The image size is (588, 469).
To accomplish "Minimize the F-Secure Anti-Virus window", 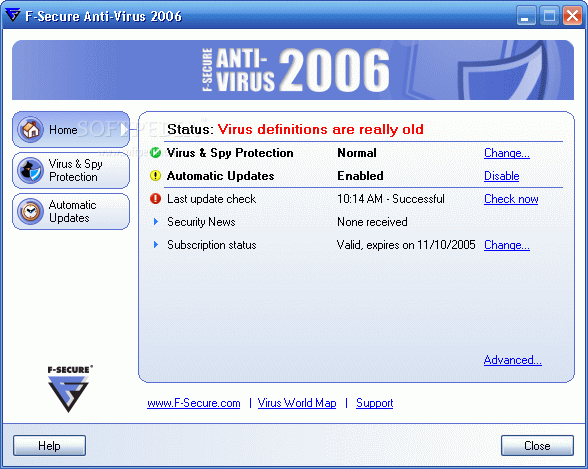I will point(526,16).
